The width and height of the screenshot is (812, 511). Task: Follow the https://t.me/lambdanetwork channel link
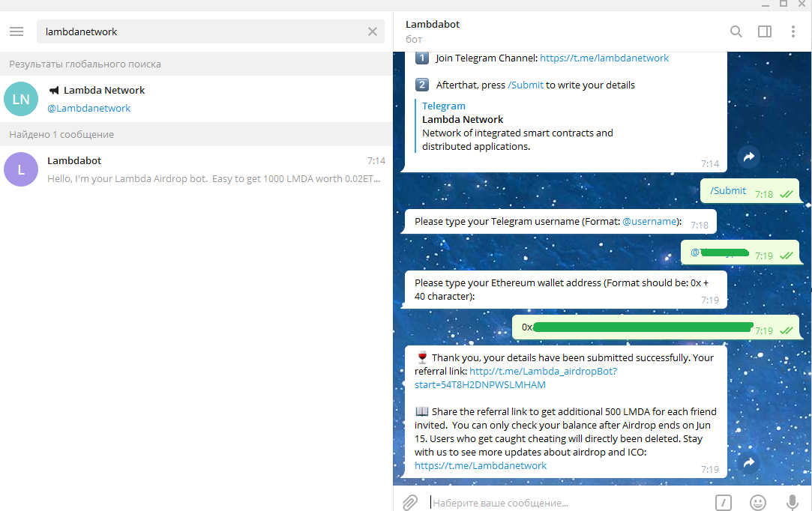[604, 58]
